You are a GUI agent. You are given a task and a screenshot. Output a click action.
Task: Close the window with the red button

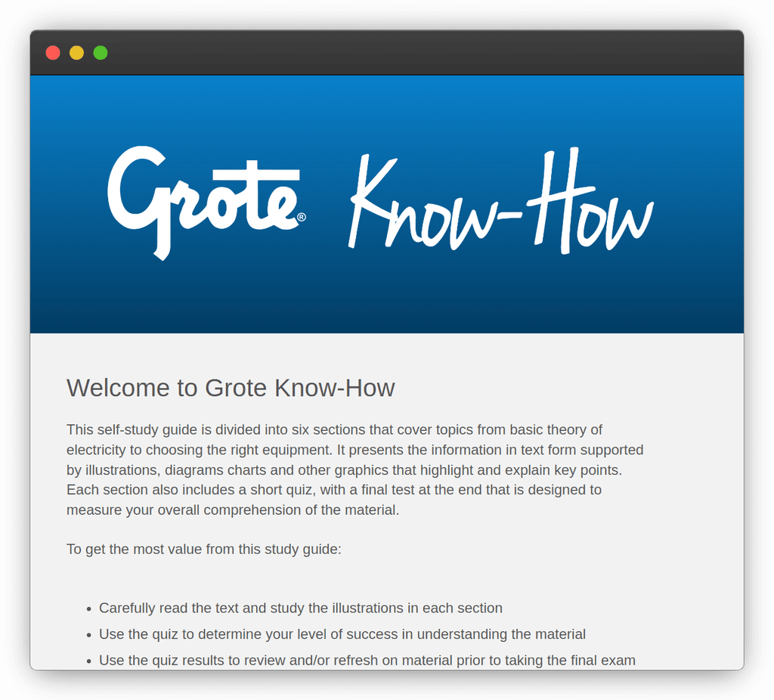tap(53, 53)
